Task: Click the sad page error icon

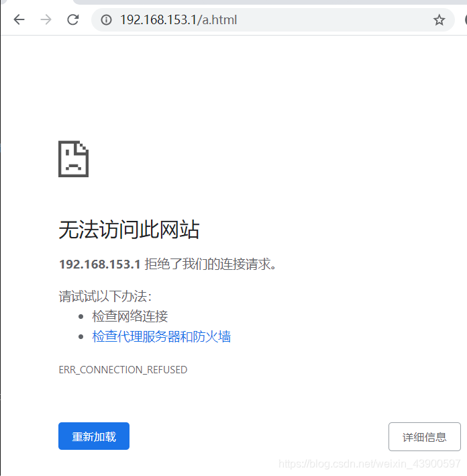Action: (x=73, y=158)
